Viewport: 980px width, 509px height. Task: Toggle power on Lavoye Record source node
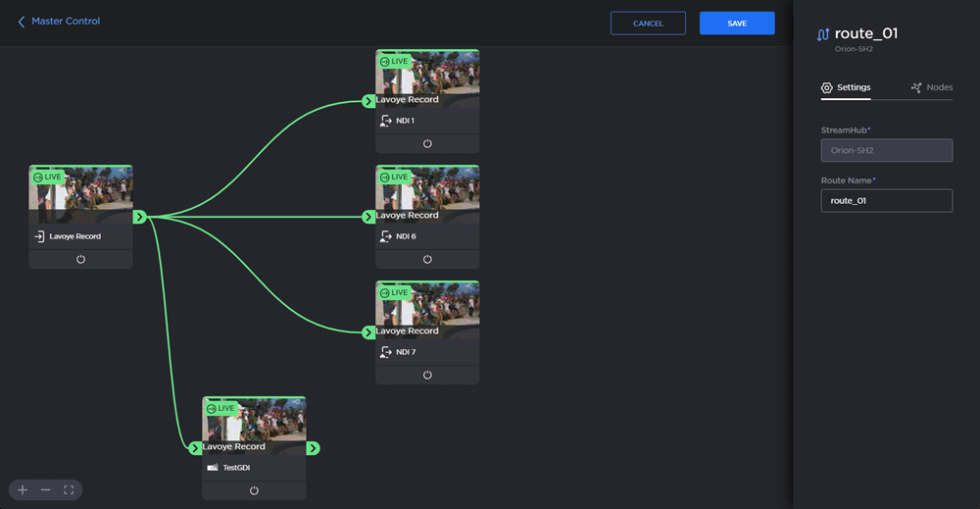[x=80, y=259]
